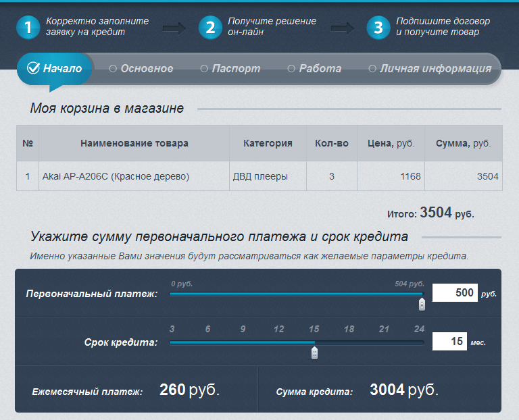Select the Работа step radio circle

(292, 69)
